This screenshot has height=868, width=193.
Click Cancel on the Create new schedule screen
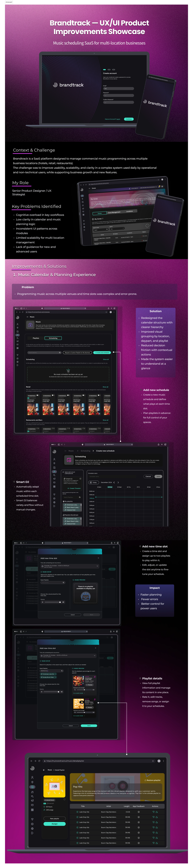(148, 476)
